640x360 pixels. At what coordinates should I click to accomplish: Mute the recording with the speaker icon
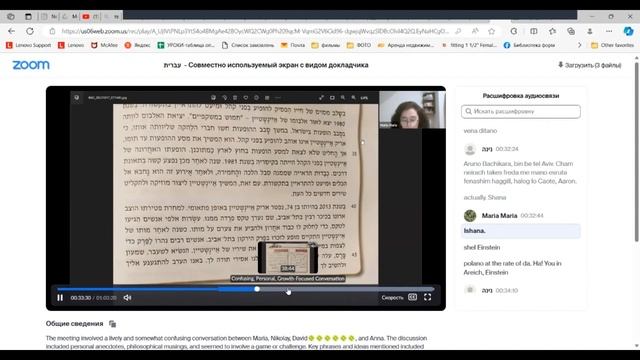(x=127, y=298)
